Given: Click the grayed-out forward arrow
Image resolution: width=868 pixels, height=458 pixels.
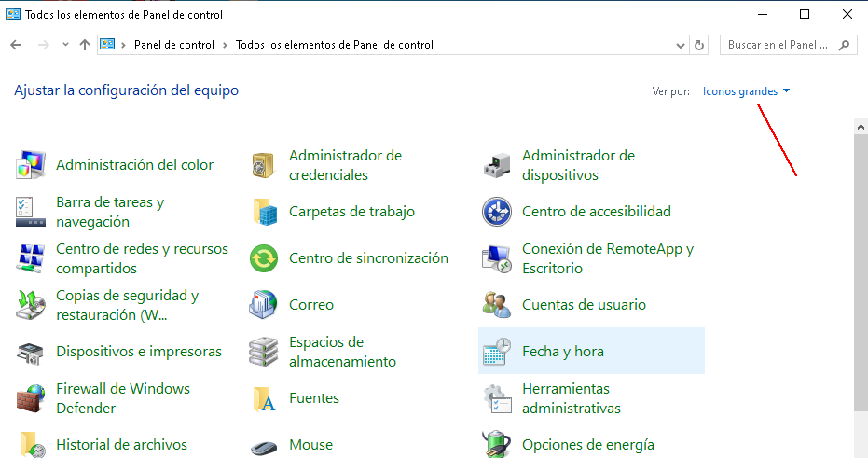Looking at the screenshot, I should coord(43,45).
